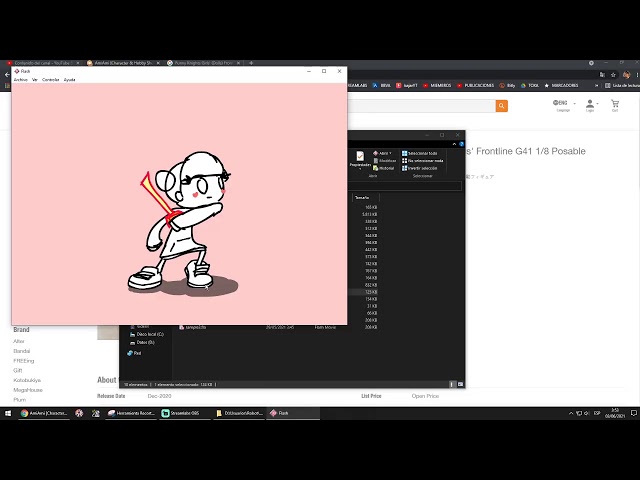The height and width of the screenshot is (480, 640).
Task: Select Disco local (C:) in the navigation pane
Action: coord(147,334)
